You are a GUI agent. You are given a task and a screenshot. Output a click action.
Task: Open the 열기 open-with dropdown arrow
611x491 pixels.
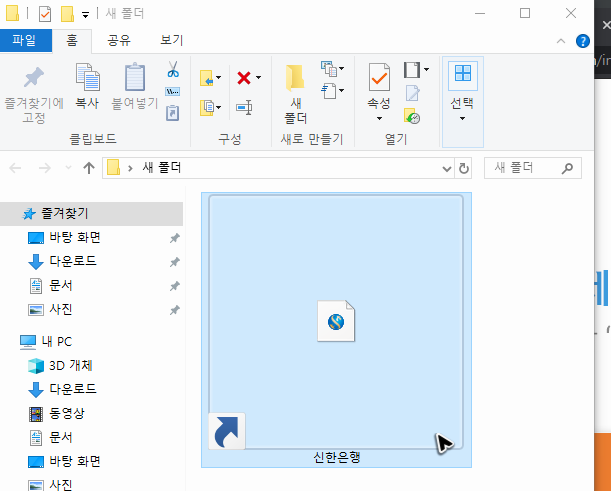pos(426,70)
